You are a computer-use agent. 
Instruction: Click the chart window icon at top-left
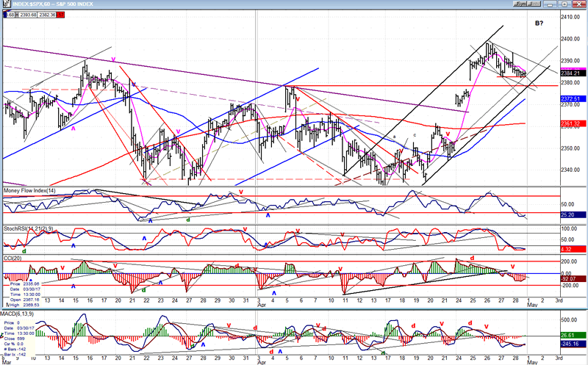[x=6, y=4]
